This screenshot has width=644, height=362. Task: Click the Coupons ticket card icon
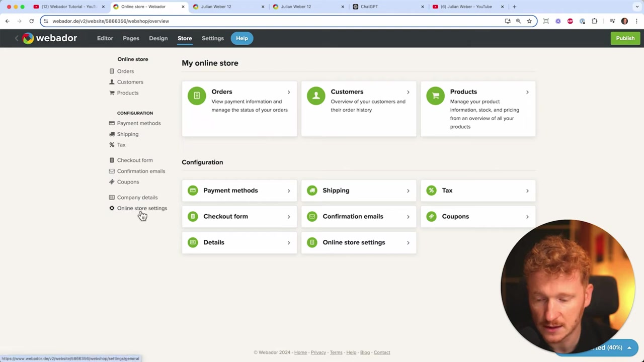pos(431,217)
